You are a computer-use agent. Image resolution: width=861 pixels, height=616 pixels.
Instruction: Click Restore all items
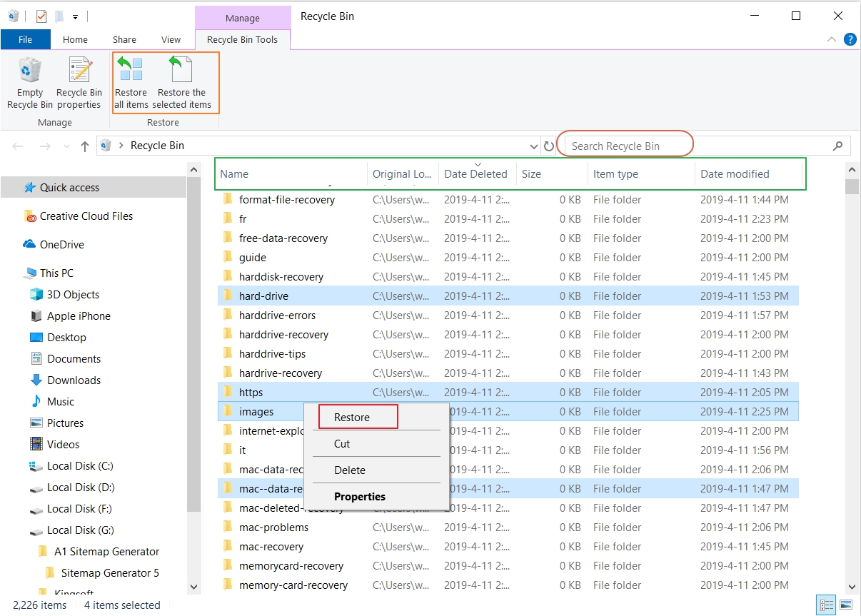point(131,84)
